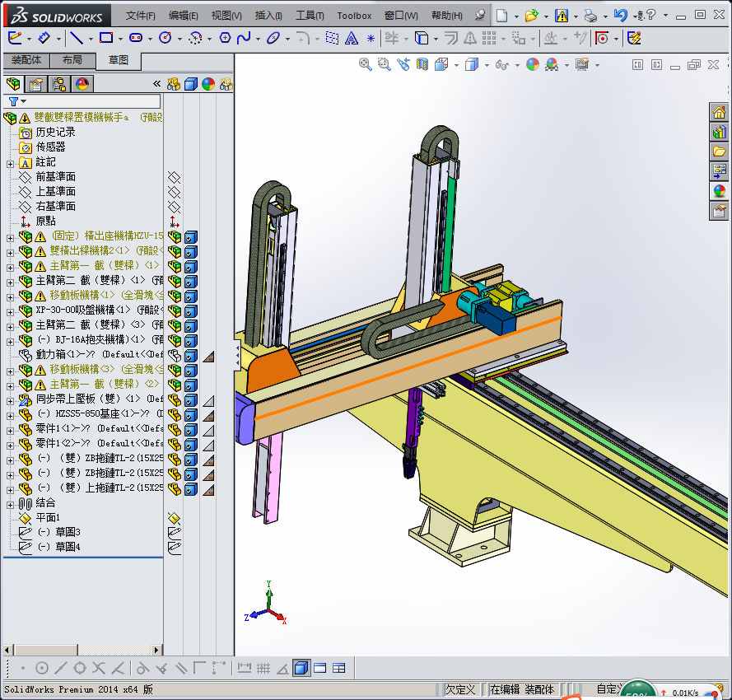The height and width of the screenshot is (700, 732).
Task: Click the Apply Scene icon
Action: (x=552, y=64)
